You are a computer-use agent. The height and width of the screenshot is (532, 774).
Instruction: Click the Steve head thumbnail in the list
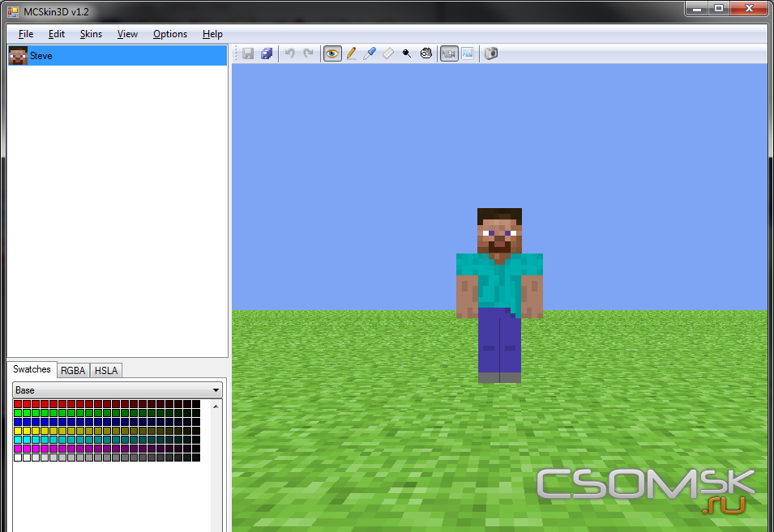pyautogui.click(x=19, y=56)
